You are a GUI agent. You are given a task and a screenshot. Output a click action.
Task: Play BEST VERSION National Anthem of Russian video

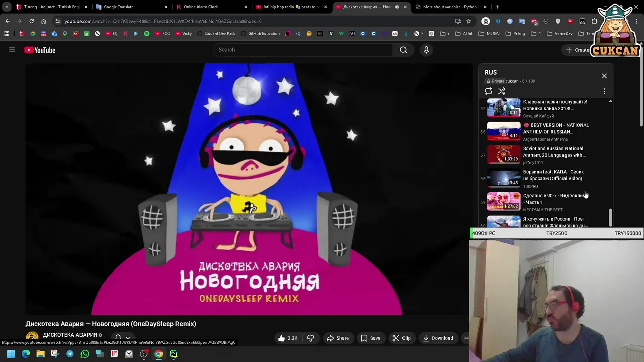pyautogui.click(x=543, y=132)
